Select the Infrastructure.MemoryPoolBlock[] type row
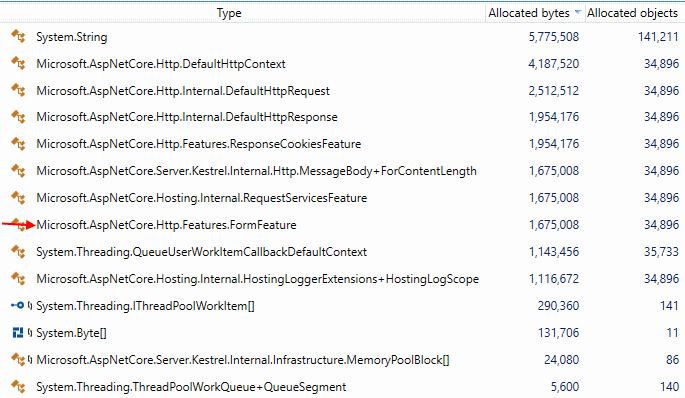 (342, 360)
